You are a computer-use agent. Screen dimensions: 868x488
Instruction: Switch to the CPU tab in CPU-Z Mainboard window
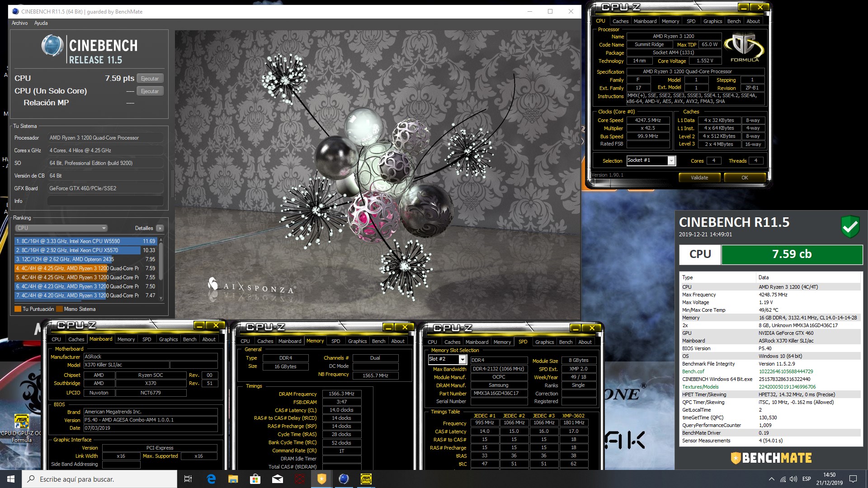coord(56,339)
